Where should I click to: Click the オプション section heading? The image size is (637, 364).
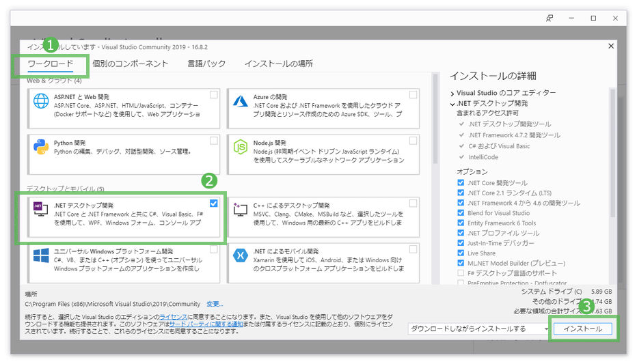pyautogui.click(x=472, y=171)
